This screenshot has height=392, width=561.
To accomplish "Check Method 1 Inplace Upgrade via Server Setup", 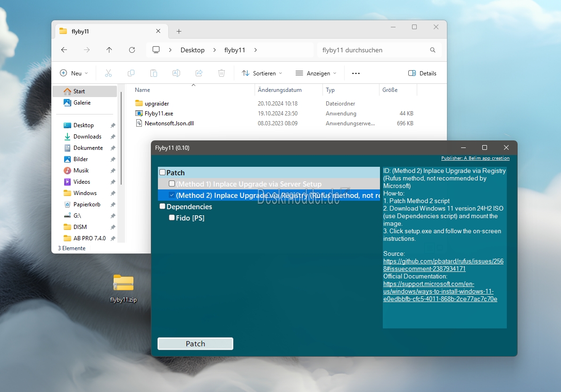I will [x=172, y=184].
